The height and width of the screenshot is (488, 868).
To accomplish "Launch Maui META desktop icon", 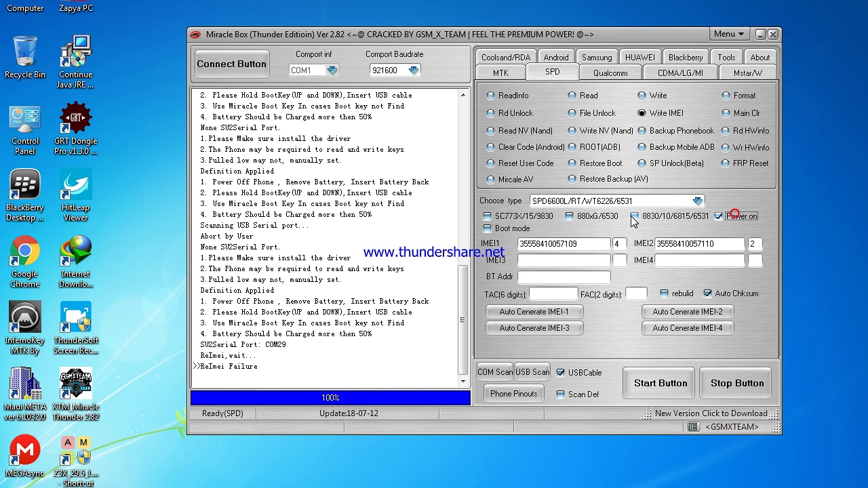I will [x=25, y=394].
